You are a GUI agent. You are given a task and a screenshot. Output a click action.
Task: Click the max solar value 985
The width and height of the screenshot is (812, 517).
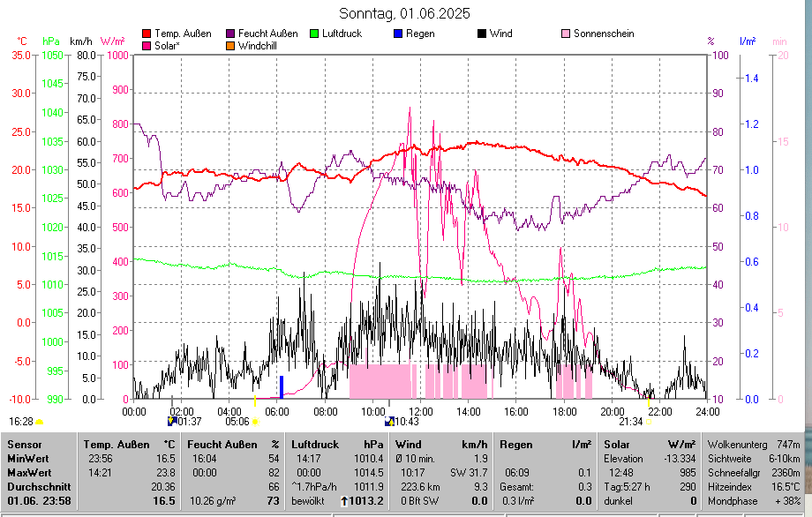click(x=688, y=473)
